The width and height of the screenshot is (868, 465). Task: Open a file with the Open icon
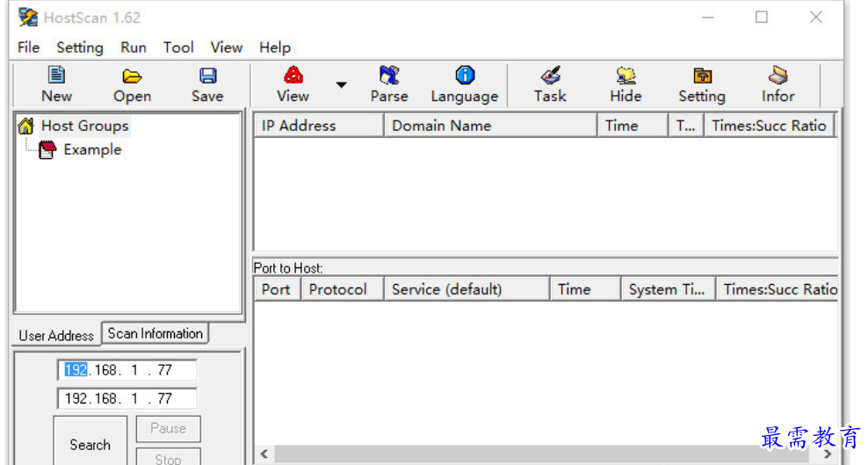[132, 84]
